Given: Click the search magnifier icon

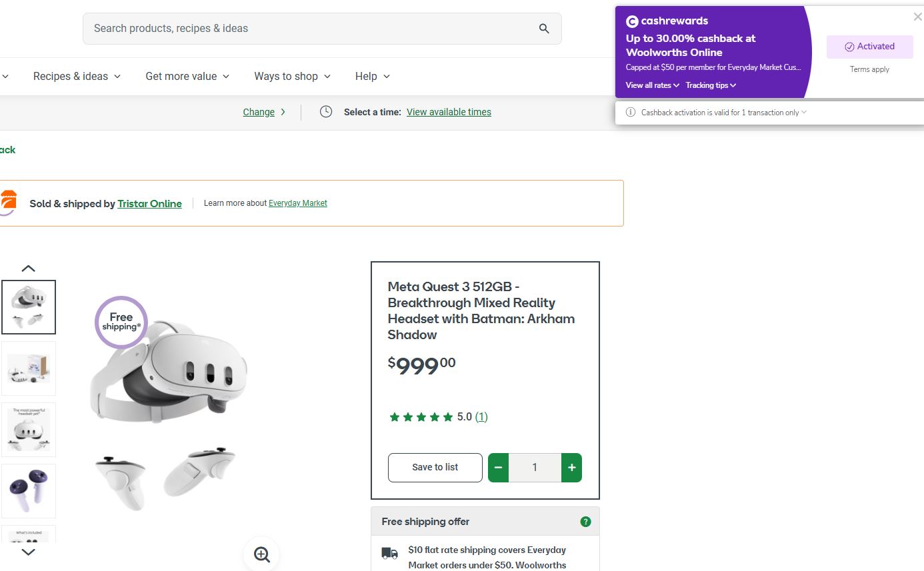Looking at the screenshot, I should (544, 29).
